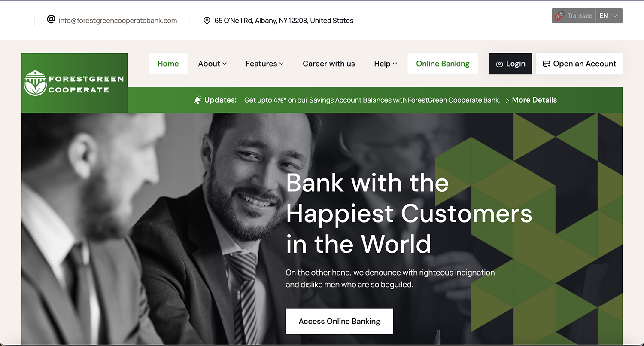The height and width of the screenshot is (346, 644).
Task: Expand the Features dropdown menu
Action: click(264, 64)
